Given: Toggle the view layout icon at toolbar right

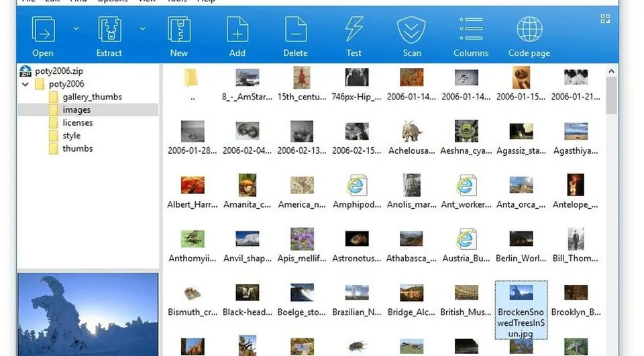Looking at the screenshot, I should 605,19.
